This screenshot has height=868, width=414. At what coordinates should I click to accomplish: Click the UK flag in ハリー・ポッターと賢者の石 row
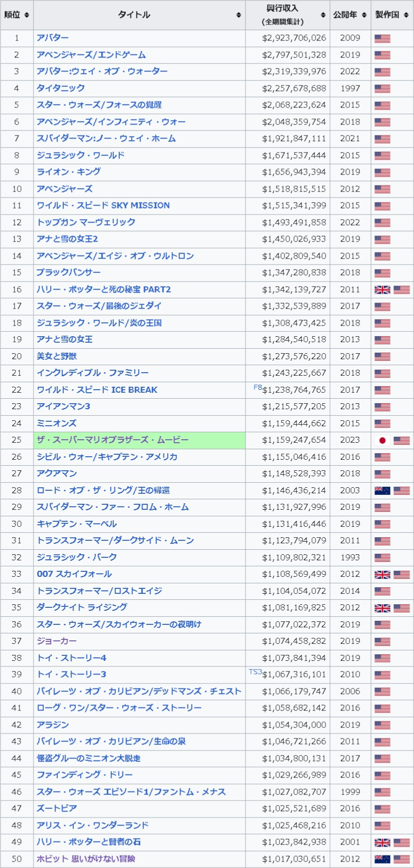point(382,842)
